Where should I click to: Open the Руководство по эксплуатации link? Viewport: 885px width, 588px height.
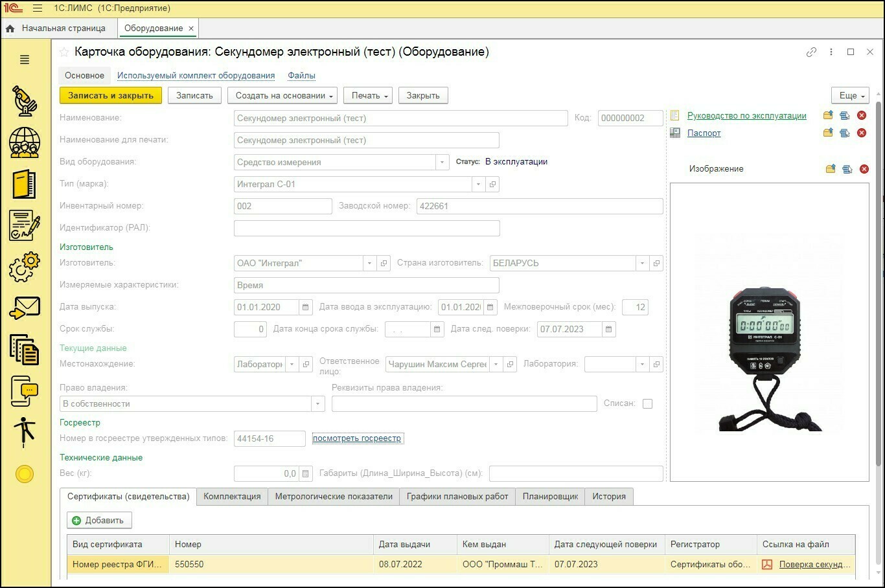[x=746, y=115]
